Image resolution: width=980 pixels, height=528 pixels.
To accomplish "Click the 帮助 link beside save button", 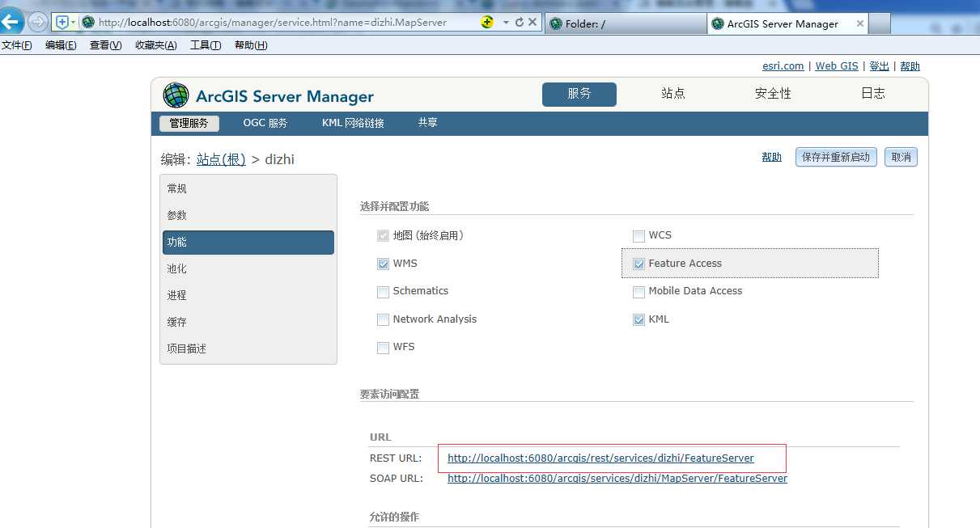I will click(x=772, y=157).
